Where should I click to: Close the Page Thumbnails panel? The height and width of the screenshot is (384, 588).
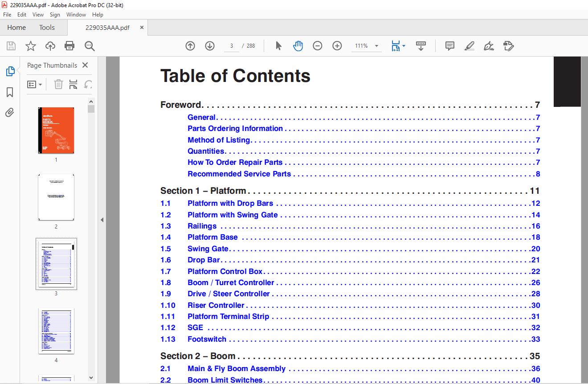[85, 65]
